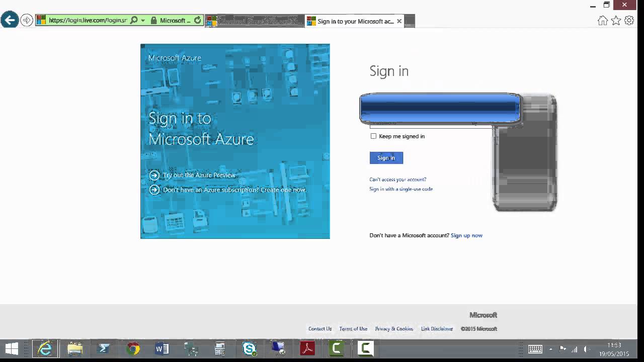This screenshot has height=362, width=644.
Task: Open the Calculator taskbar icon
Action: coord(220,348)
